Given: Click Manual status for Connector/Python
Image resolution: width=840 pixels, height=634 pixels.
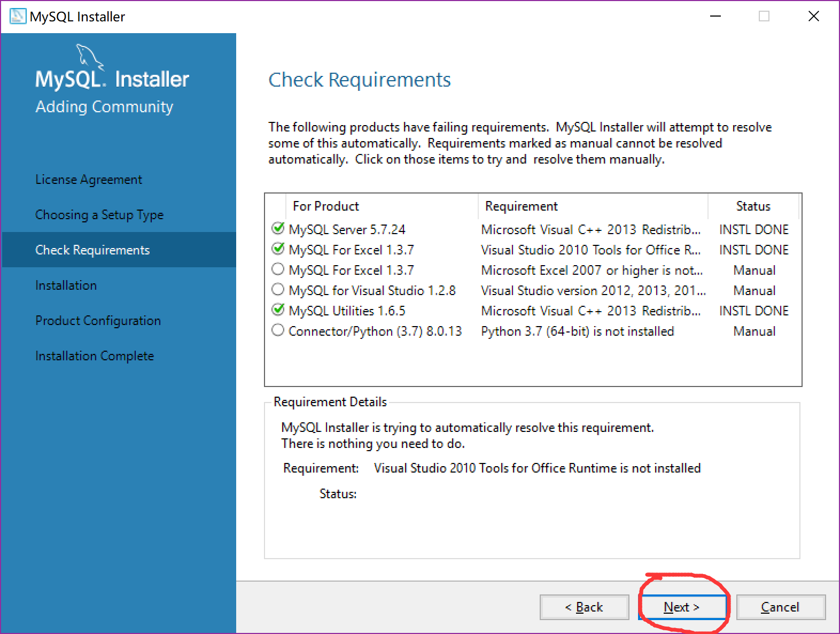Looking at the screenshot, I should [x=755, y=331].
